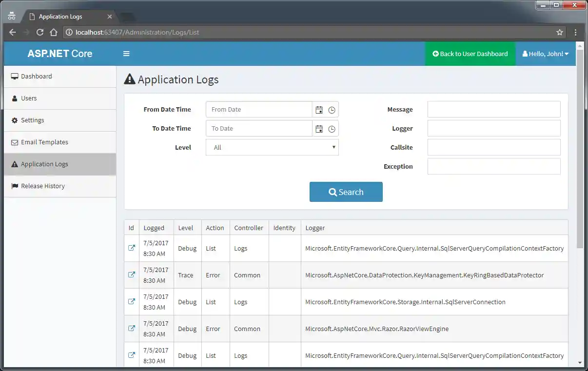The image size is (588, 371).
Task: Go Back to User Dashboard
Action: click(470, 54)
